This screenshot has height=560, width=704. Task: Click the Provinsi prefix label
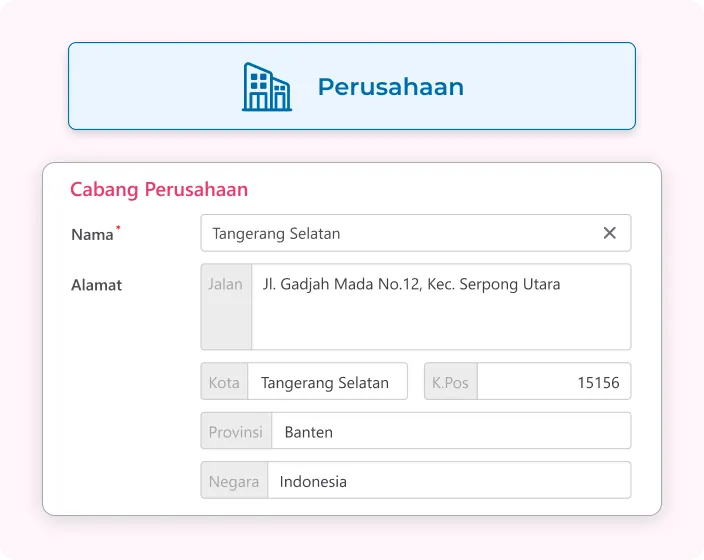coord(236,432)
